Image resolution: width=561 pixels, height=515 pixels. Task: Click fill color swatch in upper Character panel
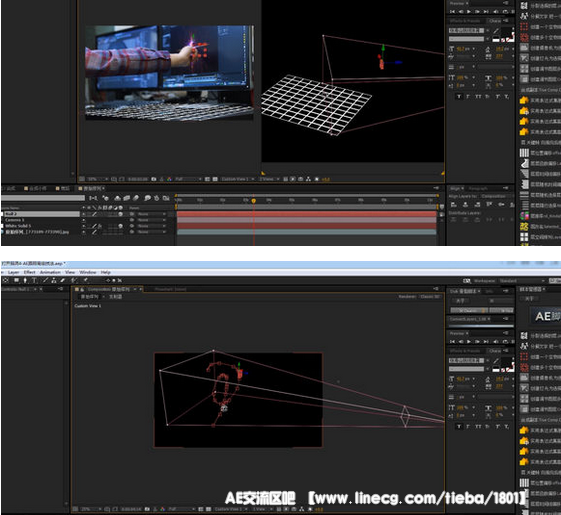click(x=506, y=32)
